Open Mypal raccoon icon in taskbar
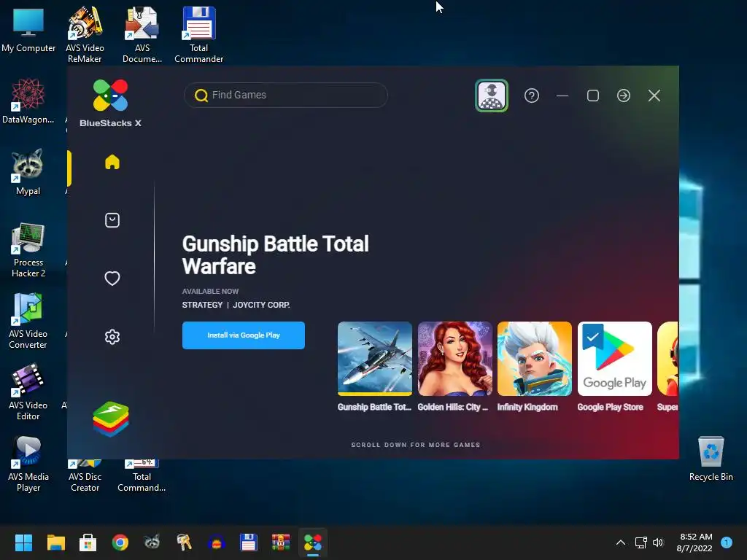Screen dimensions: 747x560 [x=152, y=542]
